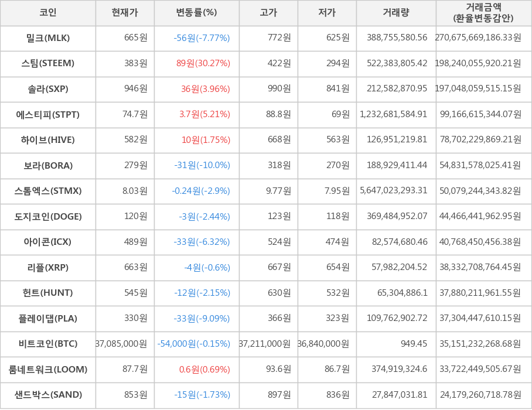Click the 보라(BORA) coin name

coord(48,166)
